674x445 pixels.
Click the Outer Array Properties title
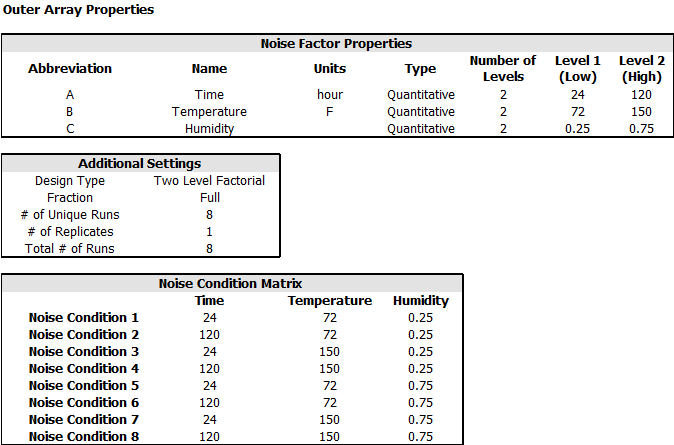click(x=79, y=10)
